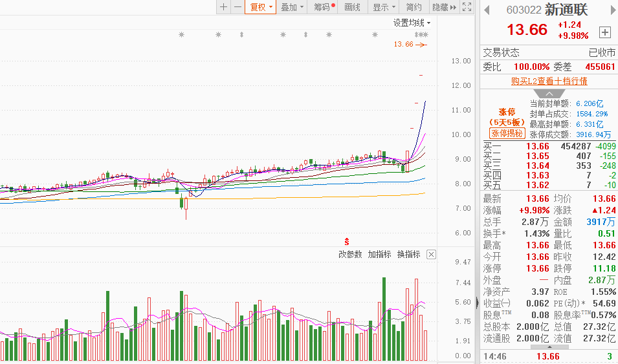This screenshot has height=364, width=618.
Task: Click the 买四 bid price 13.63
Action: coord(538,176)
